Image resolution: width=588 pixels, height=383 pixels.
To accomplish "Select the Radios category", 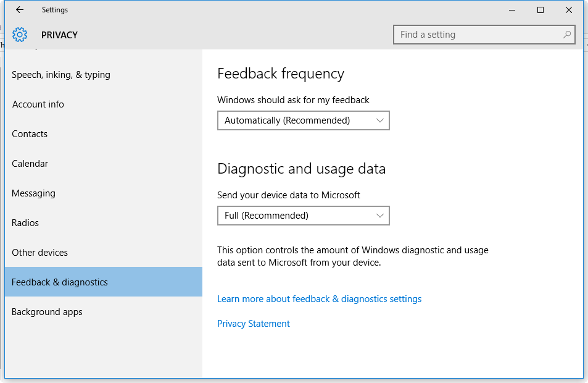I will 25,223.
